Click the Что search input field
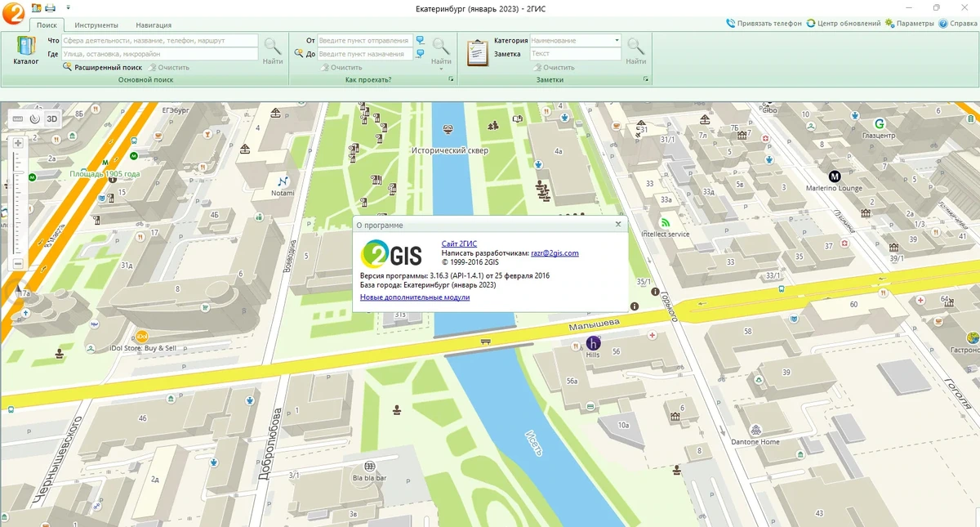Image resolution: width=980 pixels, height=527 pixels. coord(160,40)
